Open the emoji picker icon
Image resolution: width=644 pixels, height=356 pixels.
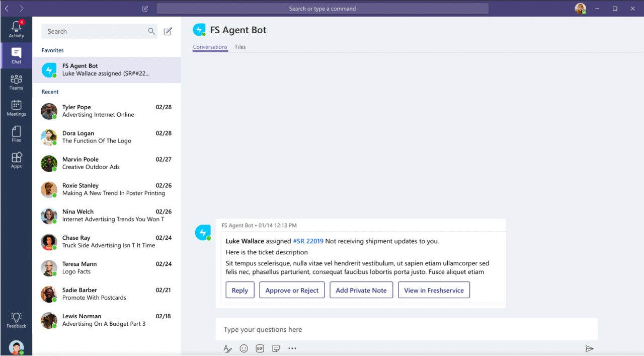(x=244, y=348)
